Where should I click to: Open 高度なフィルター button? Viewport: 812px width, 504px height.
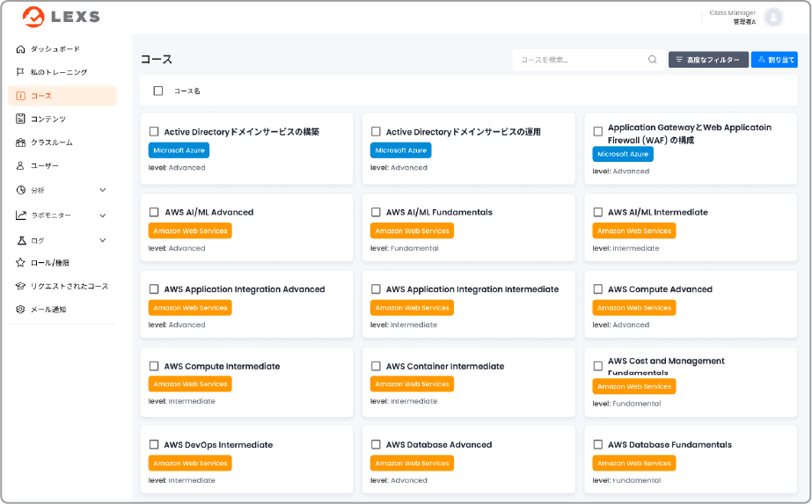(708, 60)
